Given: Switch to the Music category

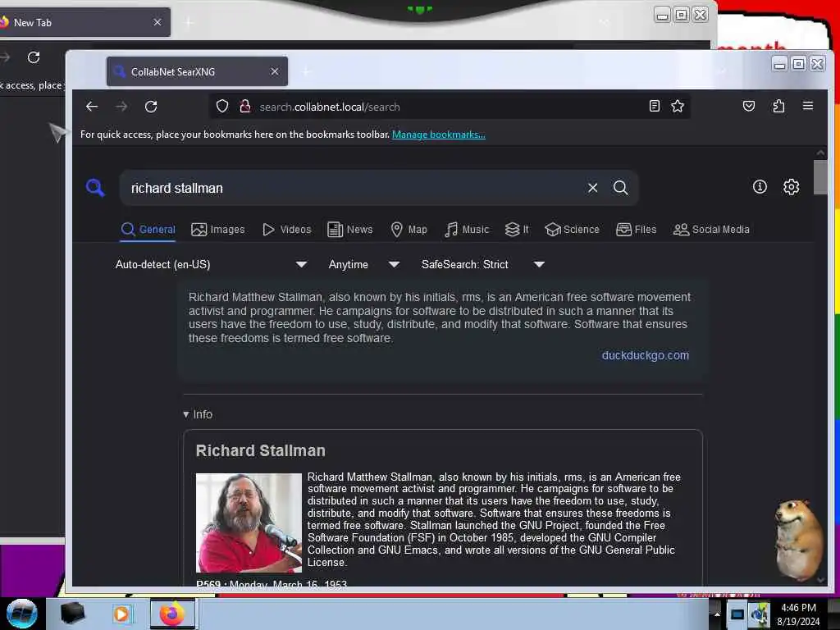Looking at the screenshot, I should [x=467, y=230].
